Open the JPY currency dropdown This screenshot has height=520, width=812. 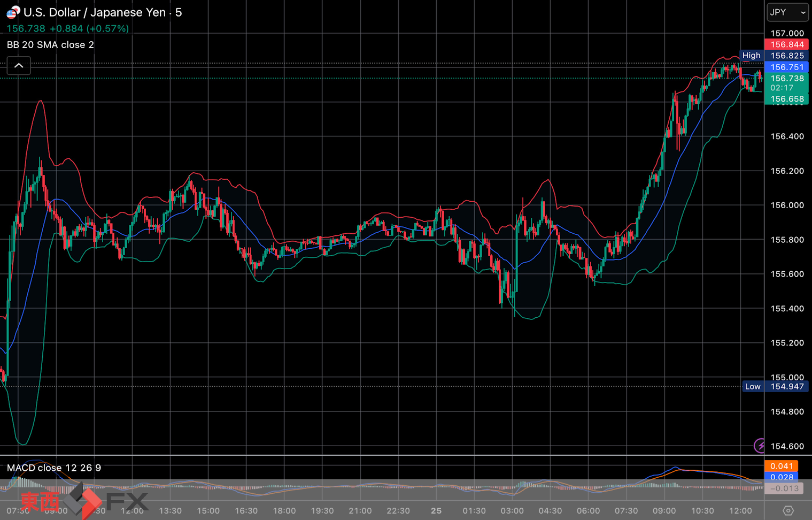pos(787,12)
